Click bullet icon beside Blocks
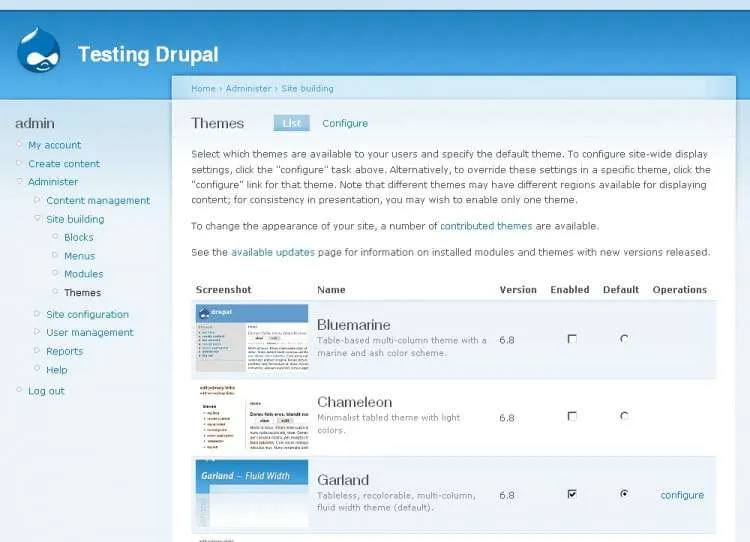Screen dimensions: 750x542 tap(55, 236)
